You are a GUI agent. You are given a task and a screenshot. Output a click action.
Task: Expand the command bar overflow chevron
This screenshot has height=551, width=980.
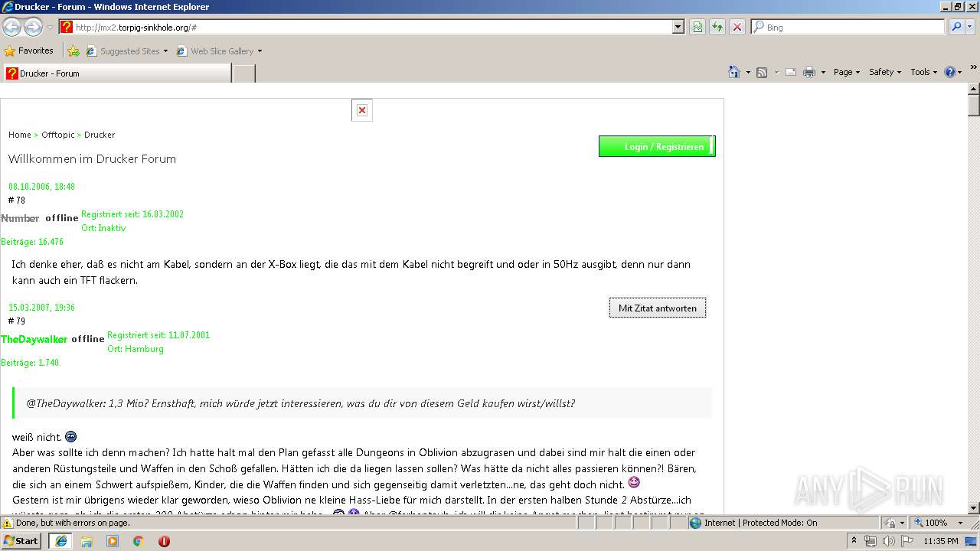[x=974, y=68]
